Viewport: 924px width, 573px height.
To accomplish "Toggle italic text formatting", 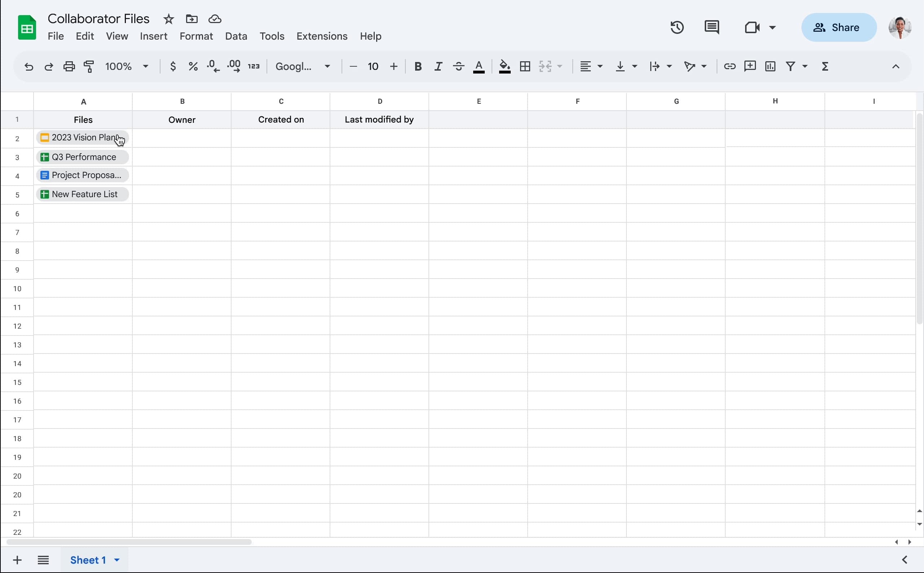I will coord(438,66).
